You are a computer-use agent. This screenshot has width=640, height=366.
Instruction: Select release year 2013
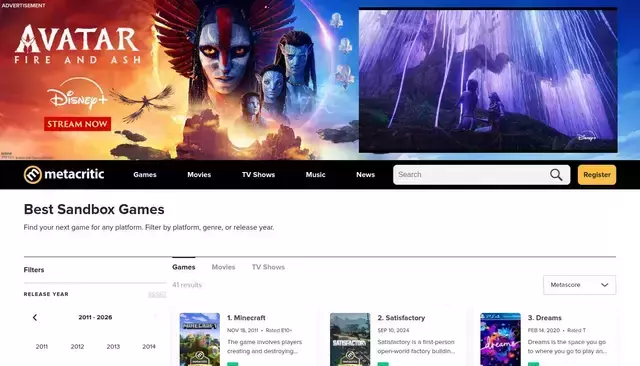(x=113, y=346)
